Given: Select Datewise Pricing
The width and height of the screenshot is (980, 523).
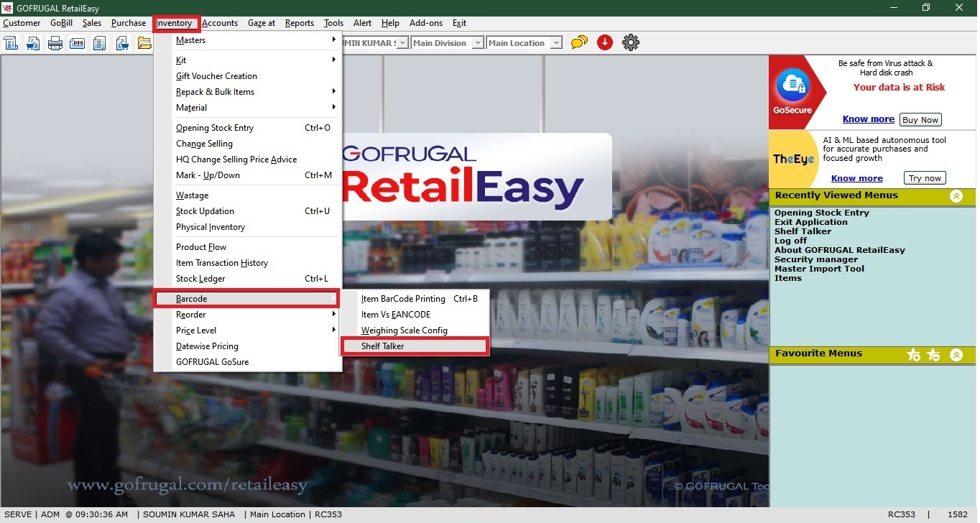Looking at the screenshot, I should [248, 346].
